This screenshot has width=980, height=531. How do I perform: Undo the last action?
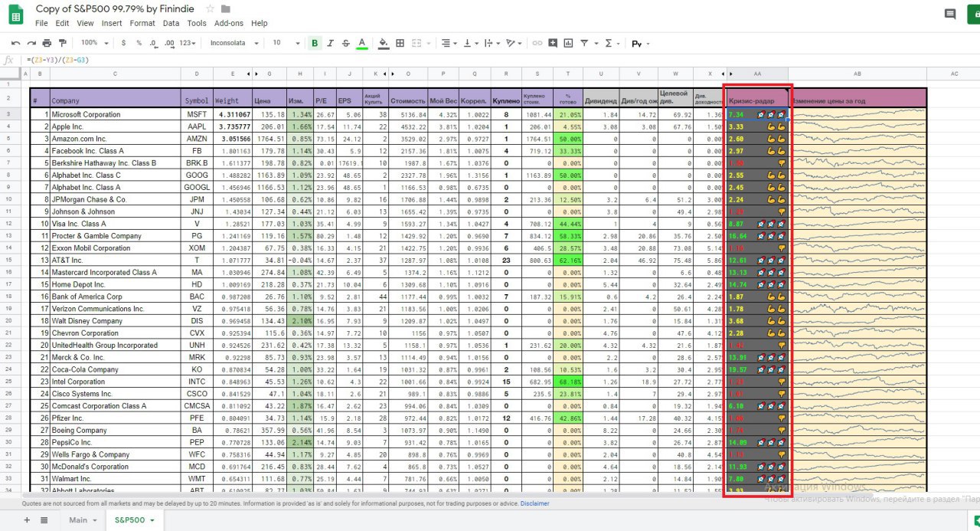pyautogui.click(x=15, y=43)
